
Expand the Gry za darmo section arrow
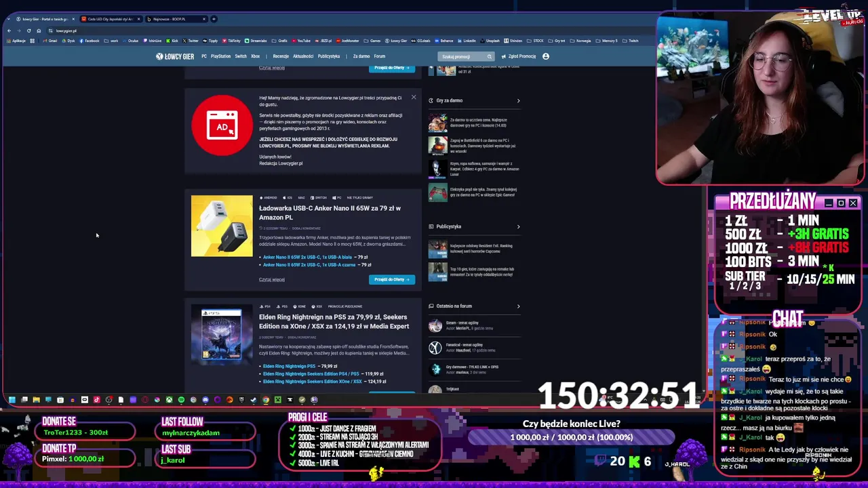point(518,101)
